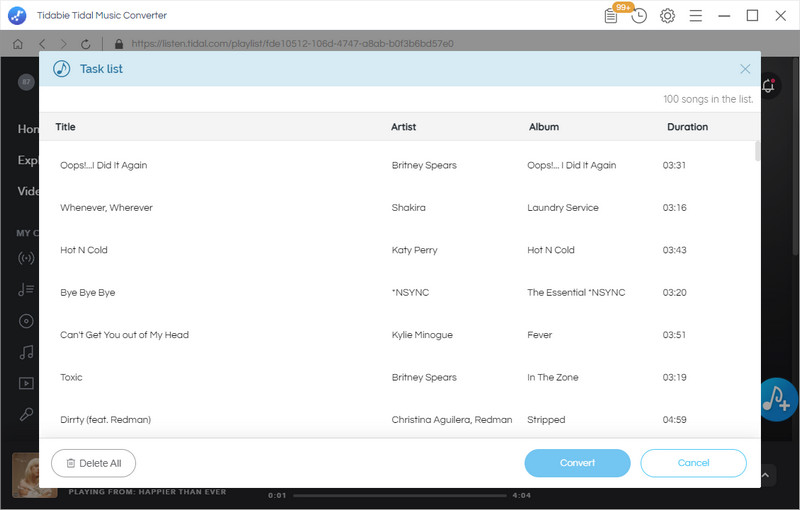
Task: Click the lock icon beside URL
Action: pos(119,44)
